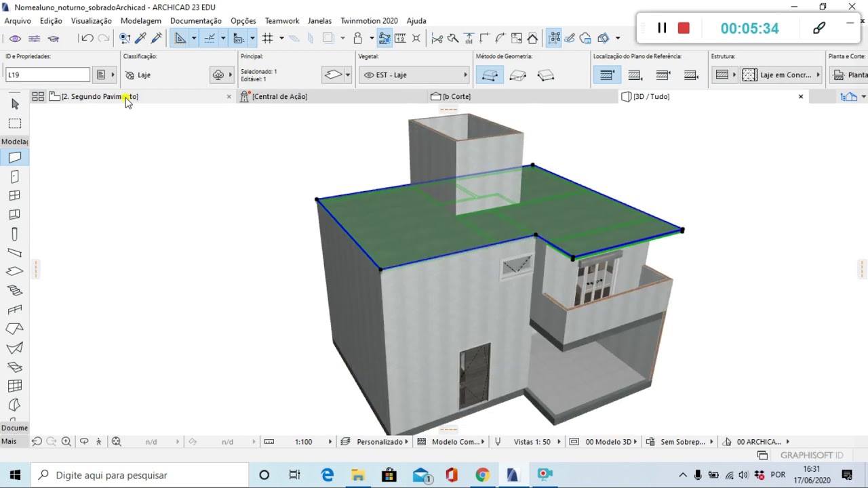Screen dimensions: 868x488
Task: Activate the Stair tool in the toolbox
Action: coord(15,290)
